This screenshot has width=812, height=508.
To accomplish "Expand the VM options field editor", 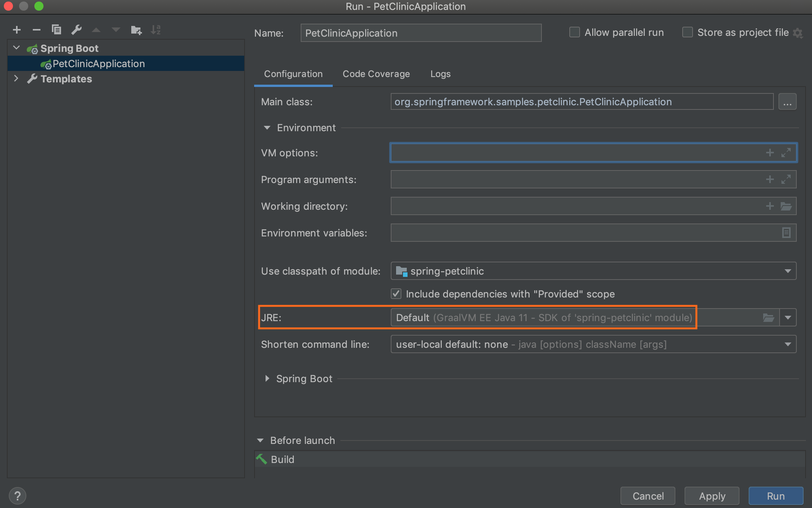I will pos(786,153).
